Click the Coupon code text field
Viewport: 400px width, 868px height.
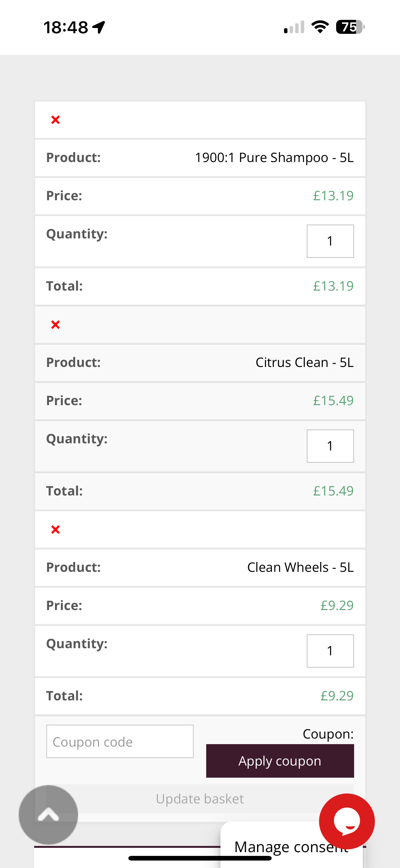point(120,741)
